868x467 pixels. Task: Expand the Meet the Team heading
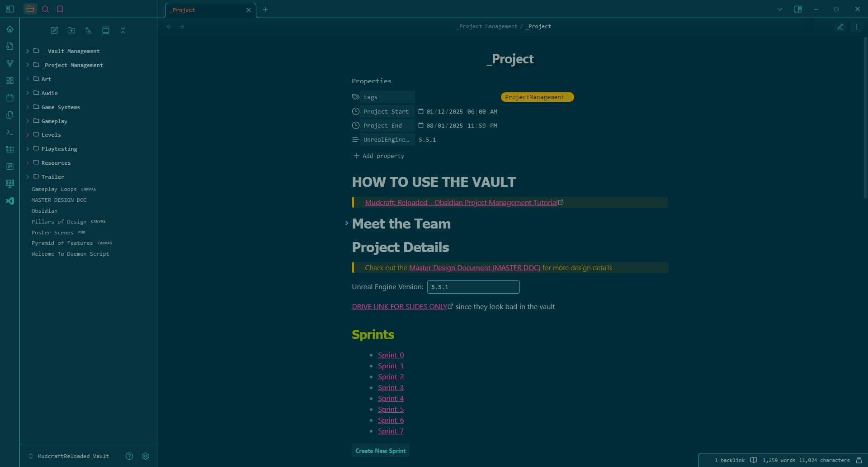tap(347, 223)
